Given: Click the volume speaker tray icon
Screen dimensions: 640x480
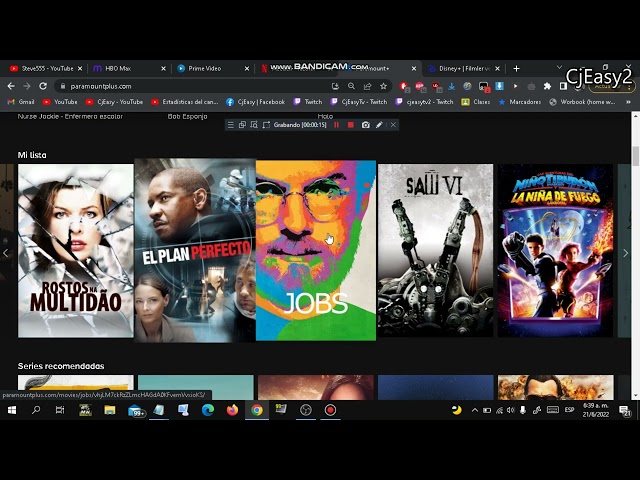Looking at the screenshot, I should 511,410.
